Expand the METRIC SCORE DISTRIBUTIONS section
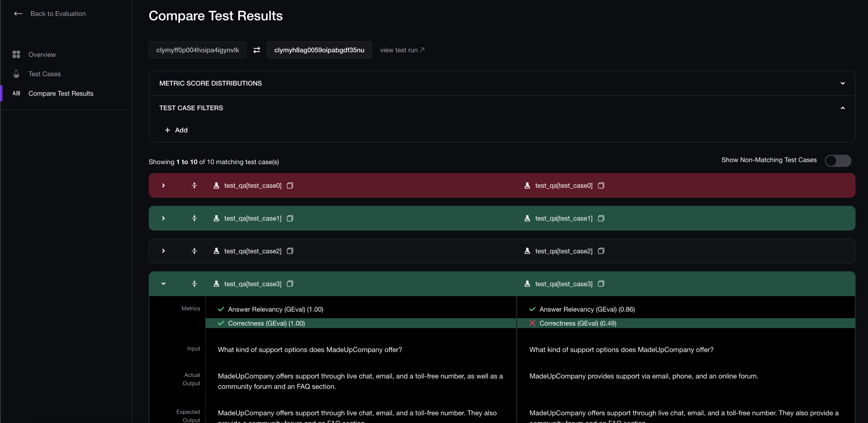868x423 pixels. pyautogui.click(x=842, y=83)
